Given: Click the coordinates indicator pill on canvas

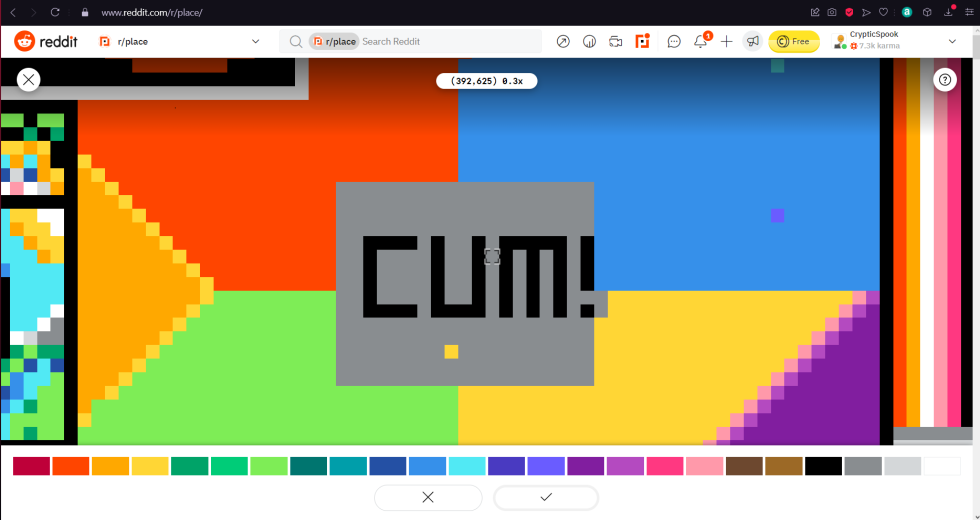Looking at the screenshot, I should 487,81.
